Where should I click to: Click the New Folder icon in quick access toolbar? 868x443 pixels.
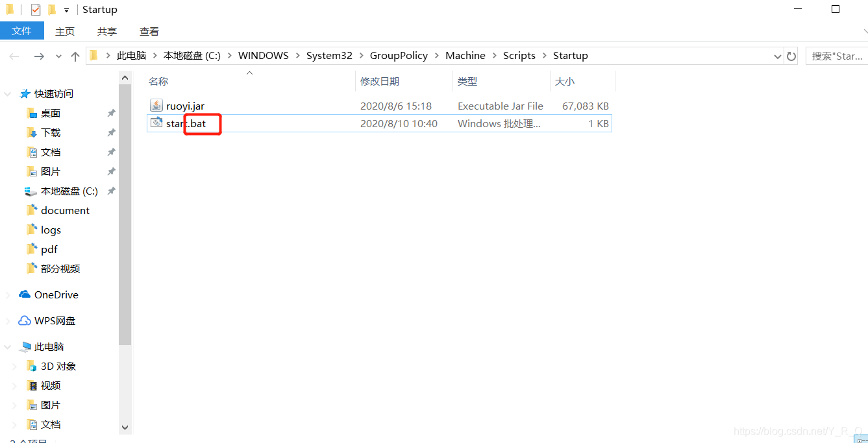point(52,10)
